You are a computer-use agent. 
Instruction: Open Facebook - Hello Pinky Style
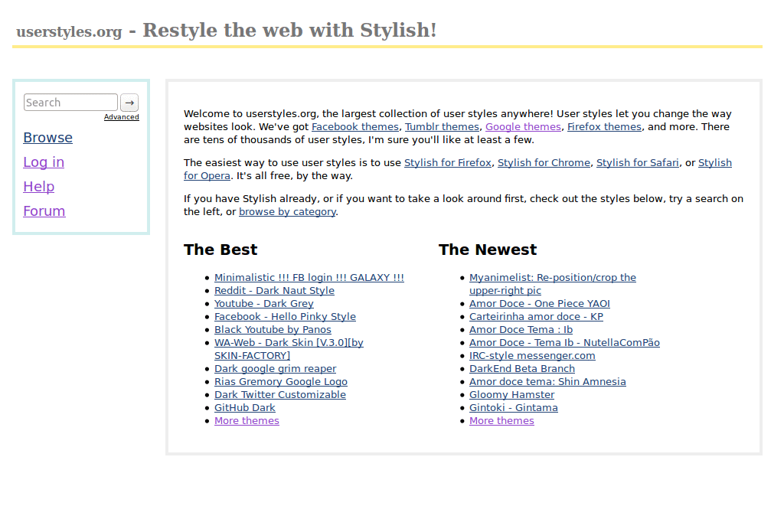coord(285,316)
